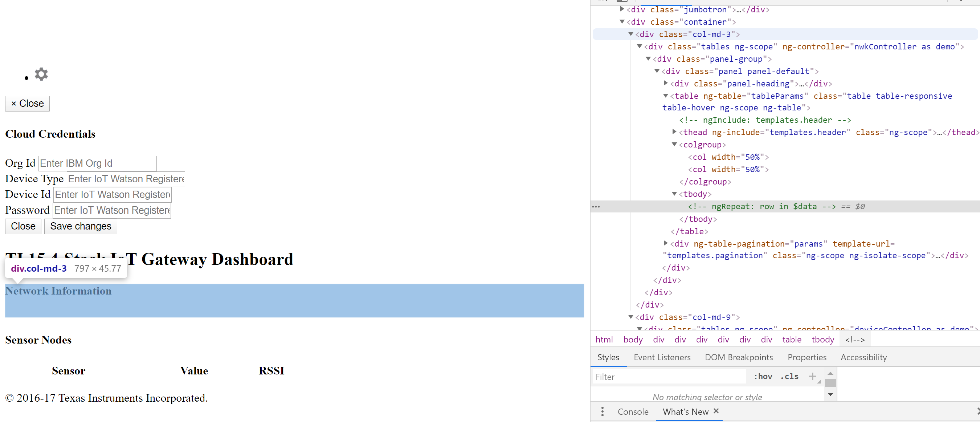Click the settings gear icon
This screenshot has height=422, width=980.
(x=41, y=74)
